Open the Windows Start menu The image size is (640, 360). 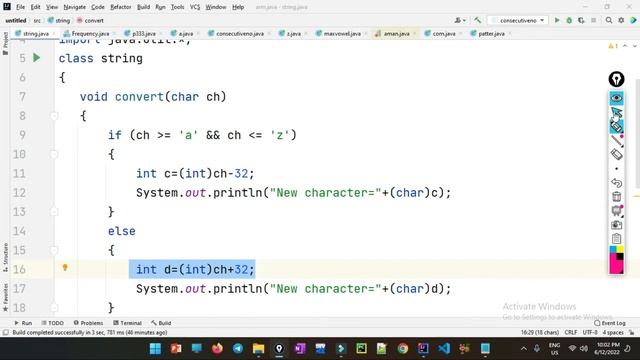pos(155,349)
